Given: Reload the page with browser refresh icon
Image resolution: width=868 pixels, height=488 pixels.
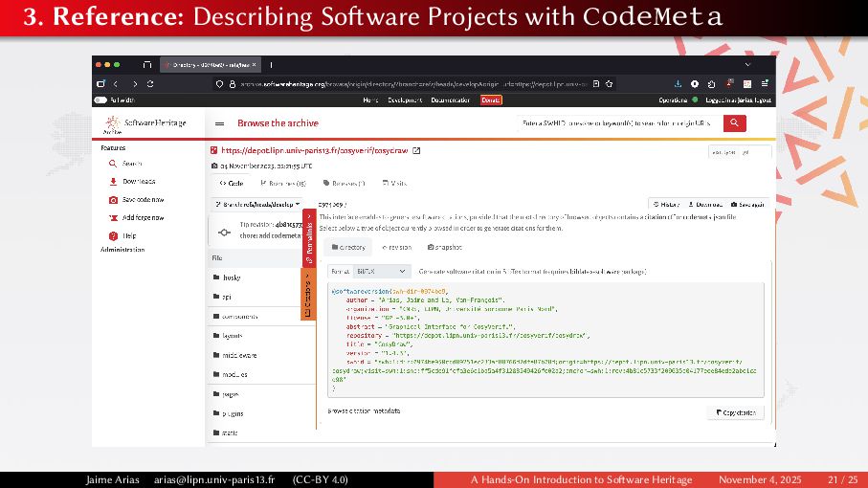Looking at the screenshot, I should (150, 84).
